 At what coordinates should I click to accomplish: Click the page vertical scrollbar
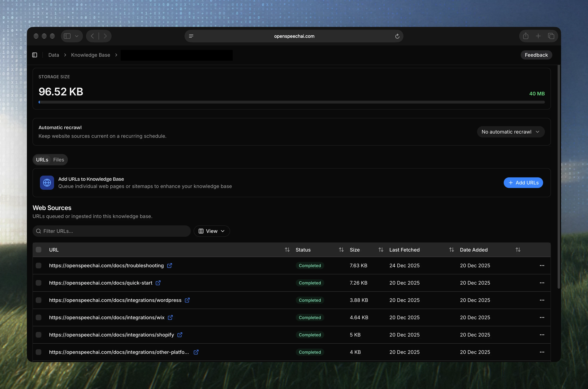click(559, 177)
